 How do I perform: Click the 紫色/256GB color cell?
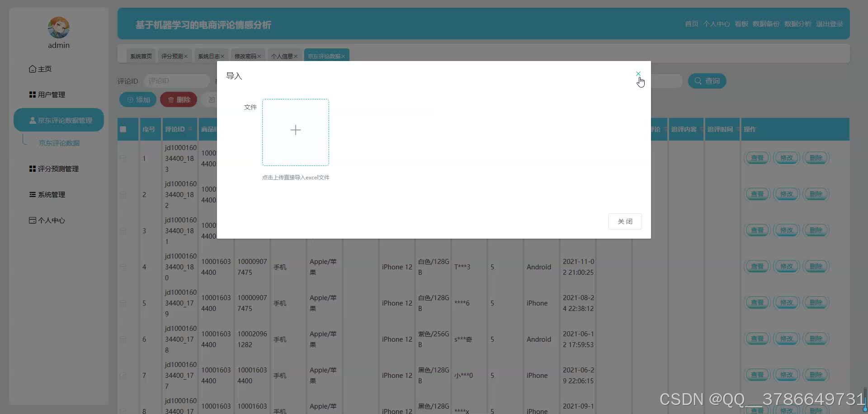click(433, 339)
